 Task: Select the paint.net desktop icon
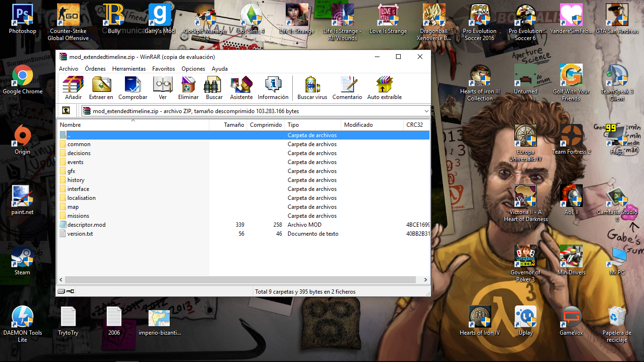22,200
